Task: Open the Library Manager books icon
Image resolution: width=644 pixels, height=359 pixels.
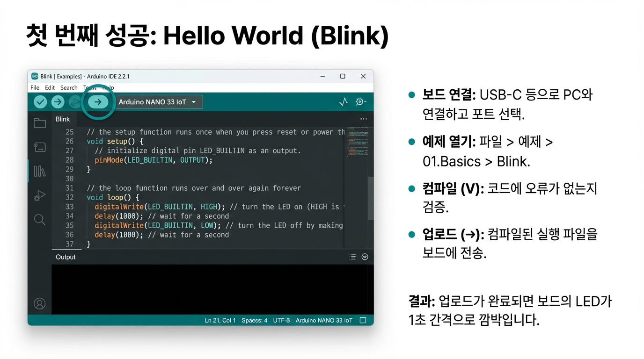Action: point(40,171)
